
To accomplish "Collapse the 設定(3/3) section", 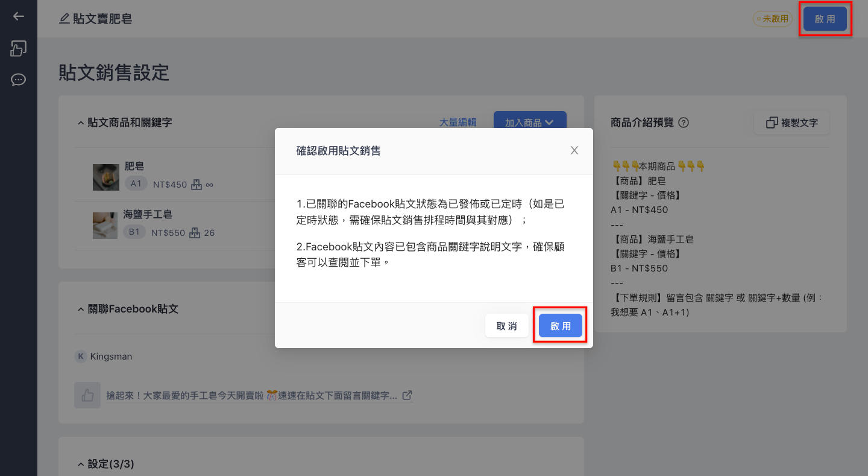I will point(81,464).
